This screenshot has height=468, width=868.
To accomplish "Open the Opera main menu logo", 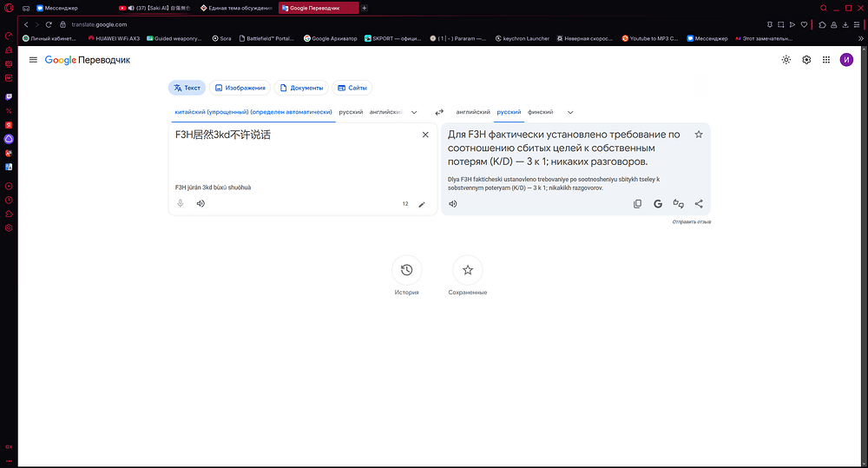I will (x=9, y=8).
